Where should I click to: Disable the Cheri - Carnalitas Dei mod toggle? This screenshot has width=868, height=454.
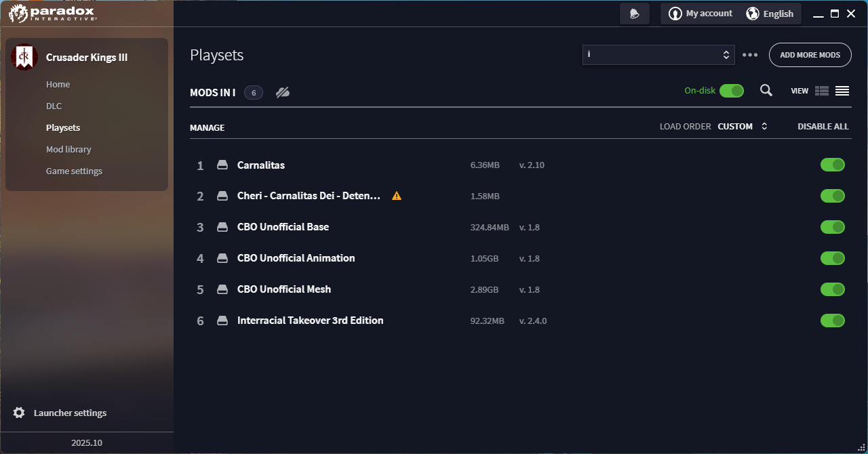click(x=833, y=196)
